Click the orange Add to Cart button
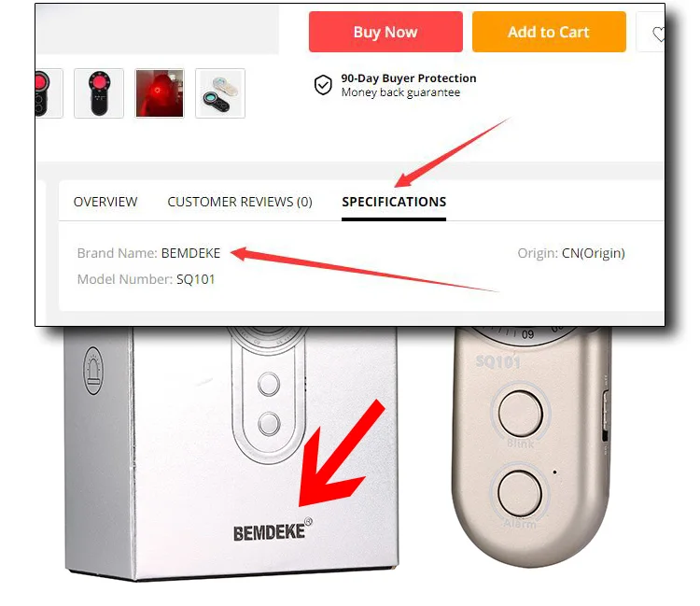This screenshot has width=700, height=606. click(x=549, y=32)
